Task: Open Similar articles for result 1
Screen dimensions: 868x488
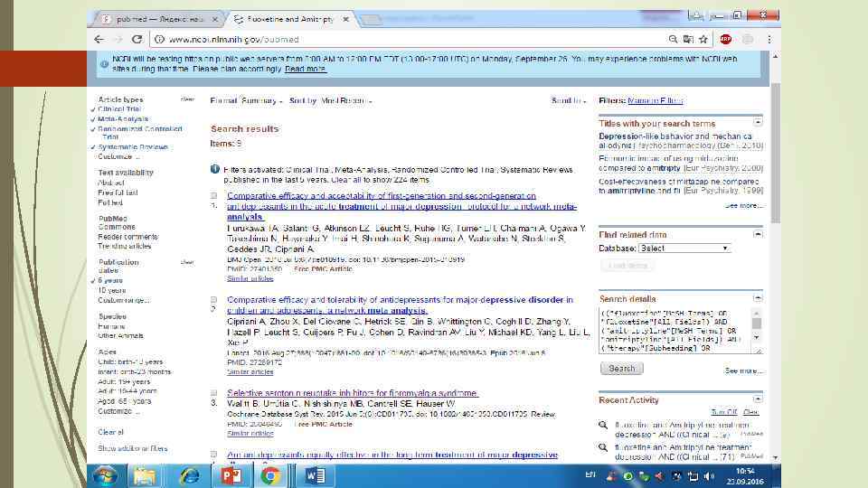Action: [250, 278]
